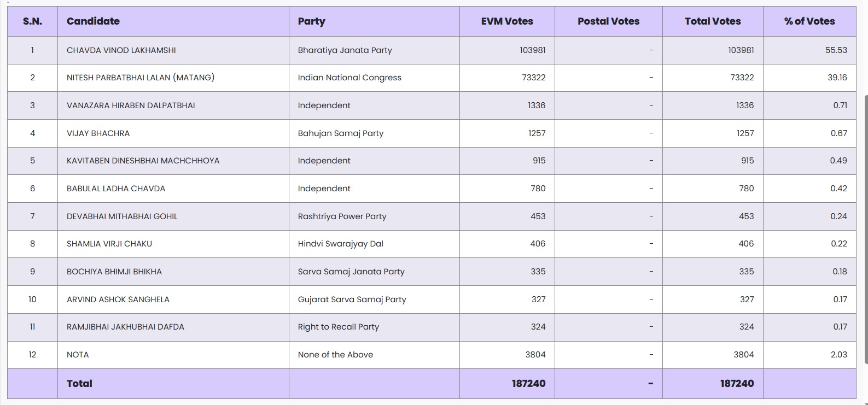Click the % of Votes header
Viewport: 868px width, 405px height.
click(x=809, y=21)
